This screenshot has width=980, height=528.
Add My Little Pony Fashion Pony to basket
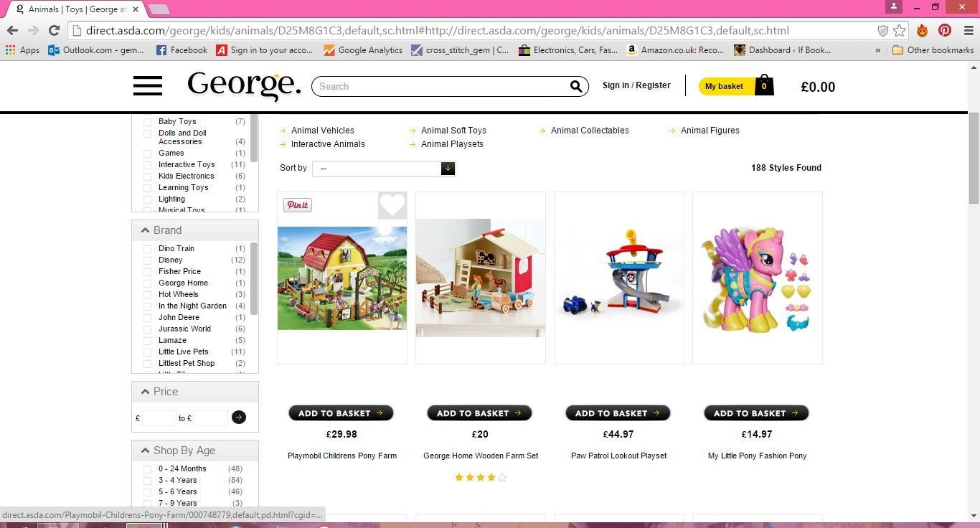point(756,413)
